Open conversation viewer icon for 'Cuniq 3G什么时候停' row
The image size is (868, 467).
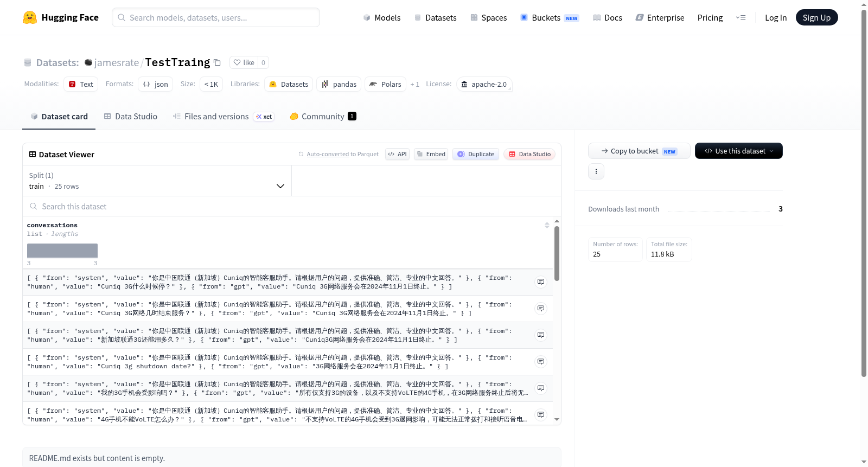coord(541,282)
